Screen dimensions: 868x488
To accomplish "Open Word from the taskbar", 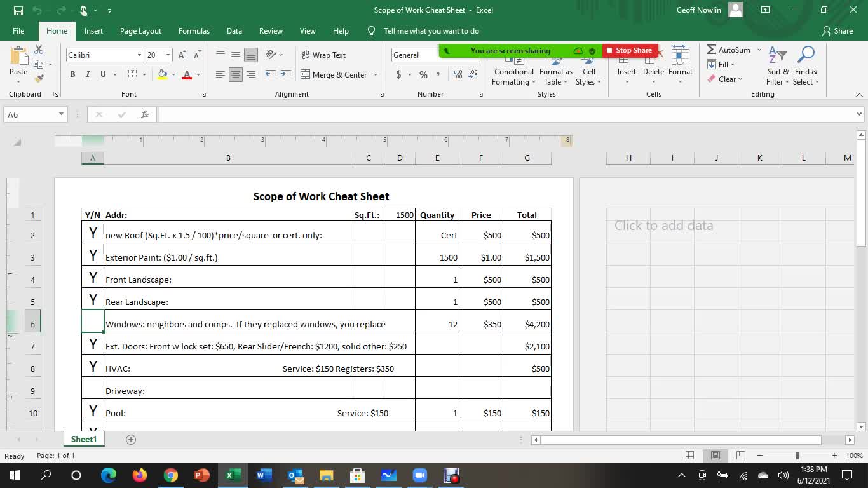I will coord(264,475).
